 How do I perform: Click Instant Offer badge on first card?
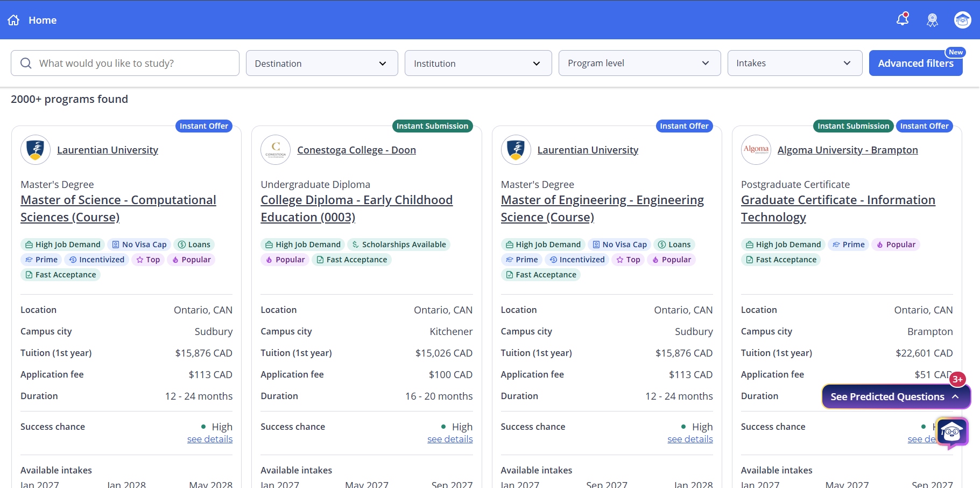click(x=204, y=126)
